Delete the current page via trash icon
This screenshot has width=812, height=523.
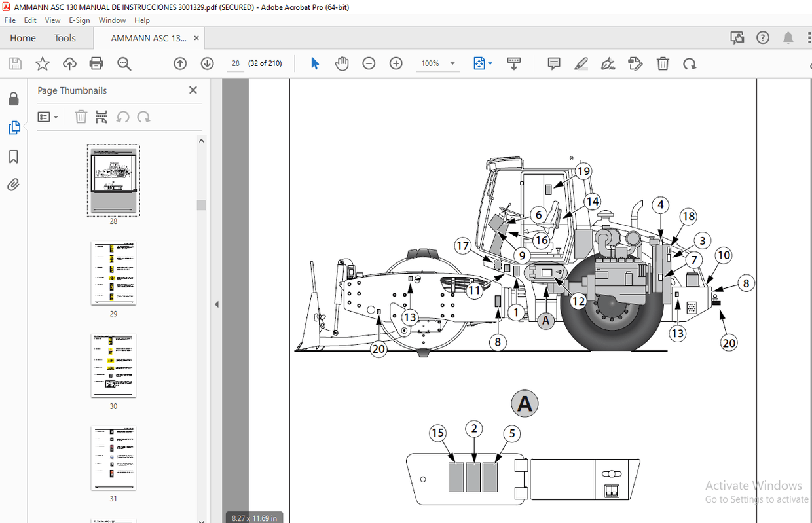click(663, 63)
